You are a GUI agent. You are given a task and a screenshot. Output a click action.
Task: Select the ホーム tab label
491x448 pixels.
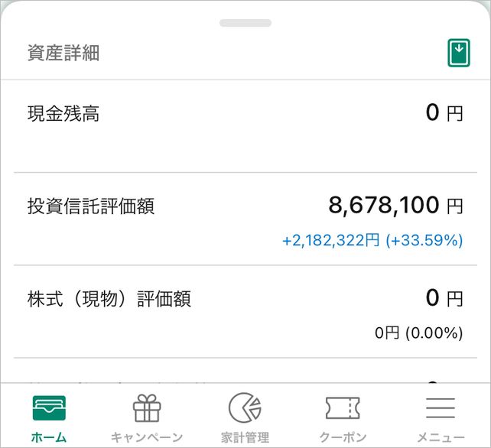point(49,437)
